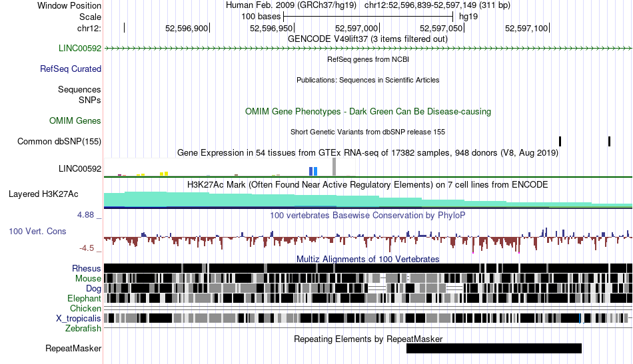Click the RefSeq genes from NCBI title

coord(368,60)
